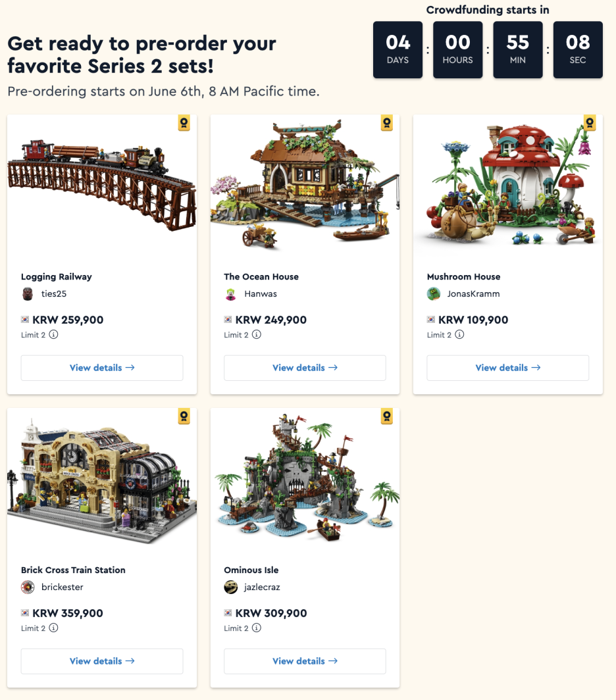Image resolution: width=616 pixels, height=700 pixels.
Task: Show limit info for Brick Cross Train Station
Action: (x=53, y=628)
